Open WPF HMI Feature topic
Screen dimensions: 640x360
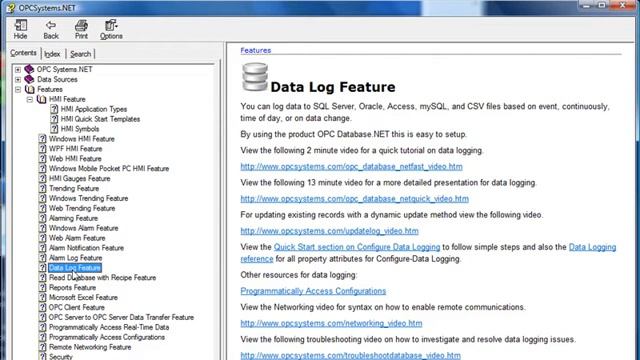pos(76,149)
